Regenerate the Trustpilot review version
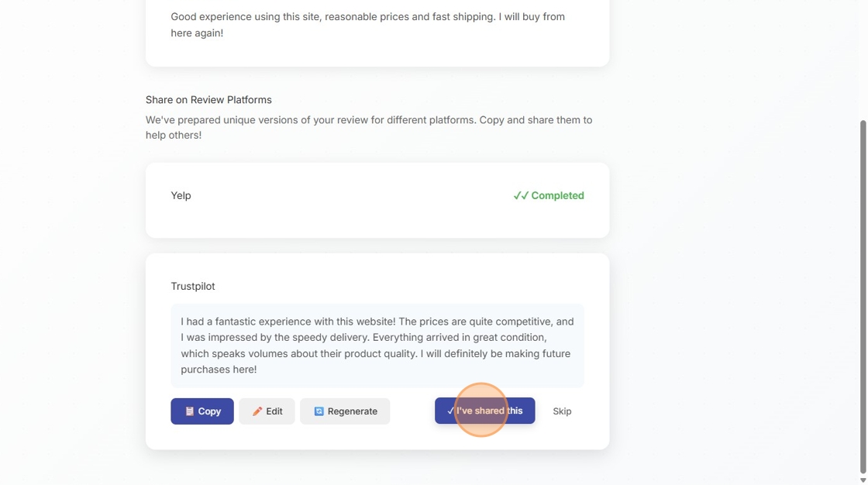This screenshot has width=868, height=485. pyautogui.click(x=345, y=411)
